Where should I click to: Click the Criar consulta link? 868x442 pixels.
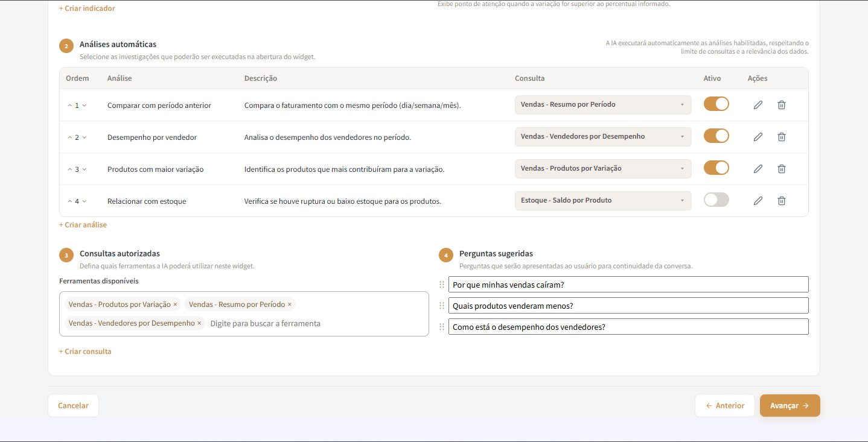click(85, 352)
